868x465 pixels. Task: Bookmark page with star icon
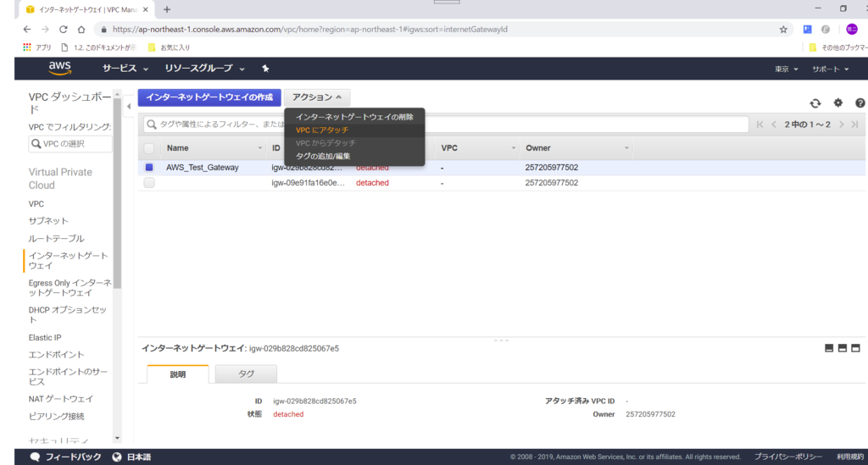[783, 30]
